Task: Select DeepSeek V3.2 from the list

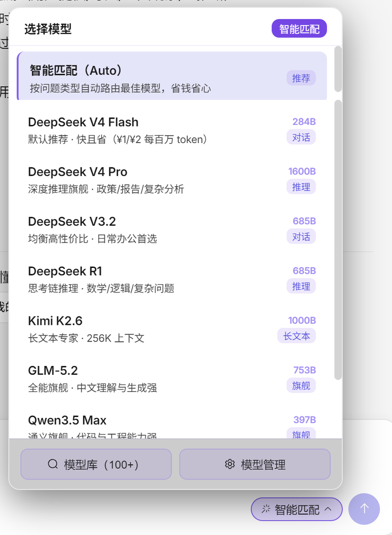Action: click(172, 230)
